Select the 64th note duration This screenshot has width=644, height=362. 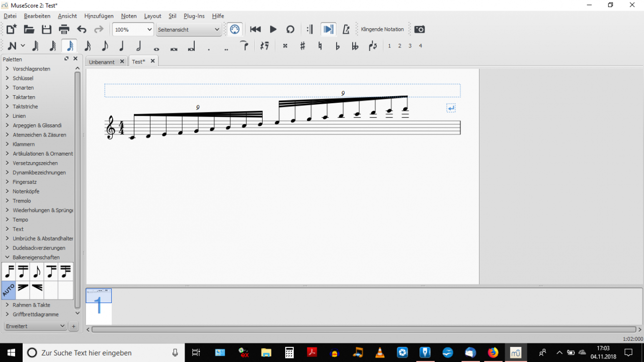[x=35, y=46]
